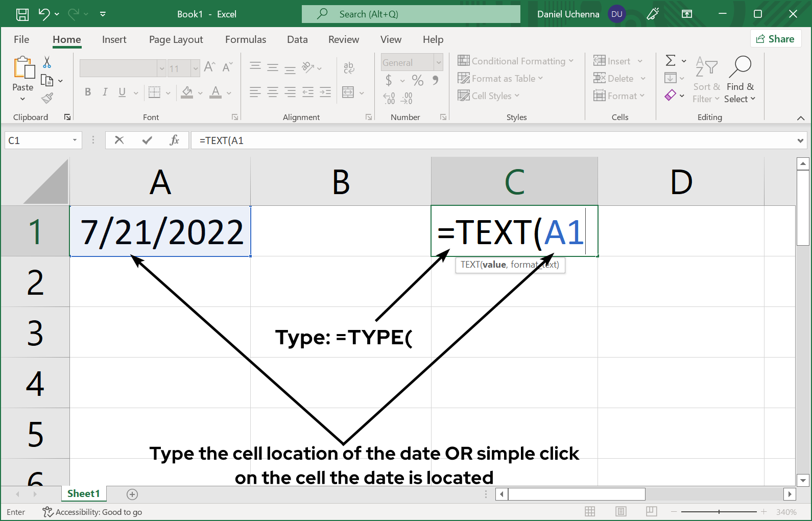Switch to Page Break Preview view
812x521 pixels.
click(x=651, y=511)
